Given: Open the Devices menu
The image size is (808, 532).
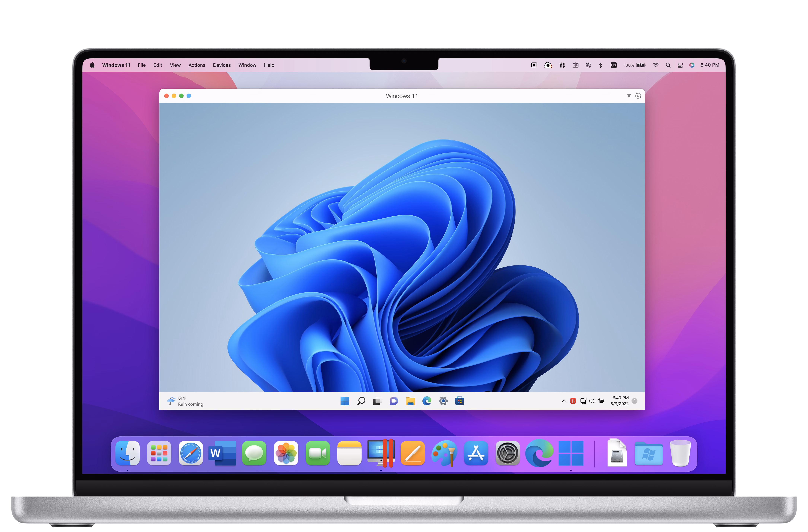Looking at the screenshot, I should [x=222, y=65].
